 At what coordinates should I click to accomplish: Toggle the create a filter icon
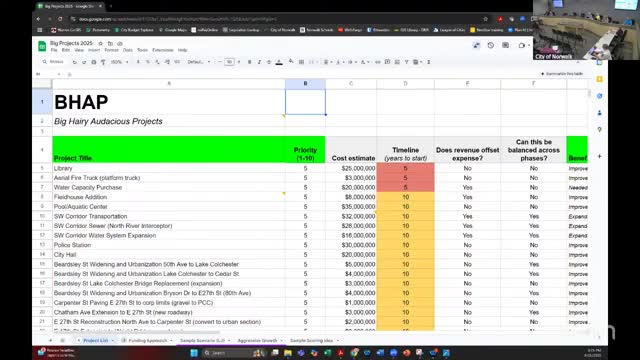(407, 62)
